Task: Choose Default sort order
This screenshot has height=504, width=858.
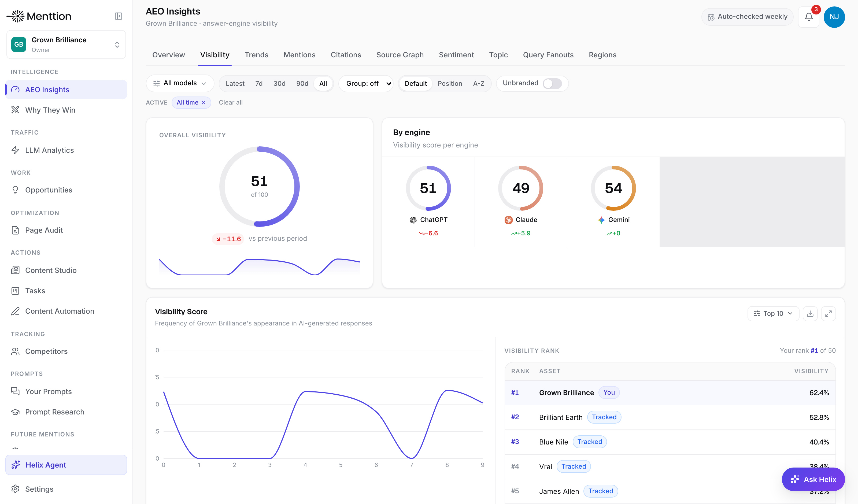Action: pos(415,83)
